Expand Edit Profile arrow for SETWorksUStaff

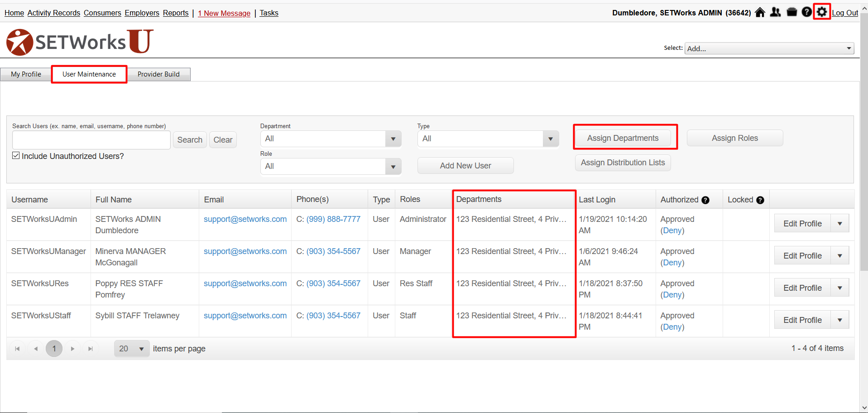(840, 320)
